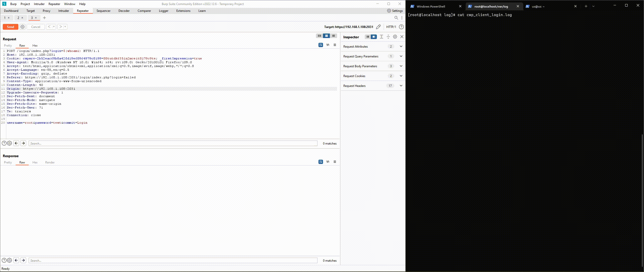Click the Repeater search magnifier icon
Screen dimensions: 644x272
pos(396,18)
